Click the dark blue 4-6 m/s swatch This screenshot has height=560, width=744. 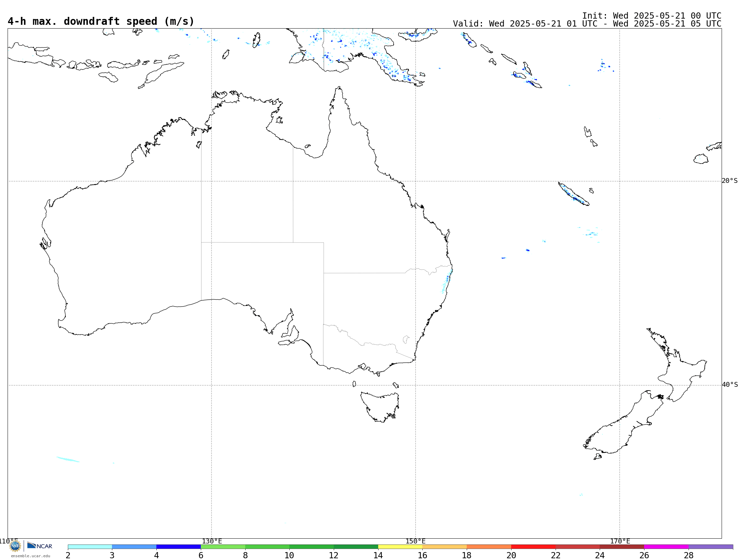click(179, 547)
